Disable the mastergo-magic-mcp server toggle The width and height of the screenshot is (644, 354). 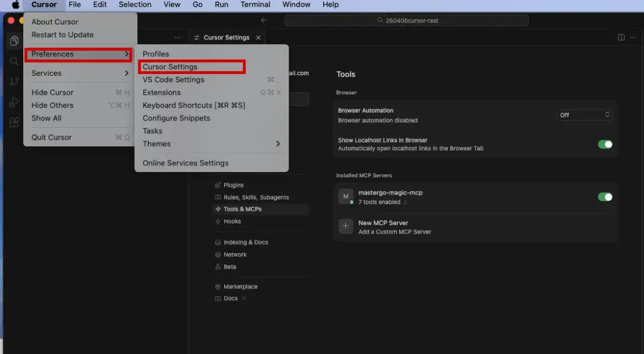(x=605, y=197)
